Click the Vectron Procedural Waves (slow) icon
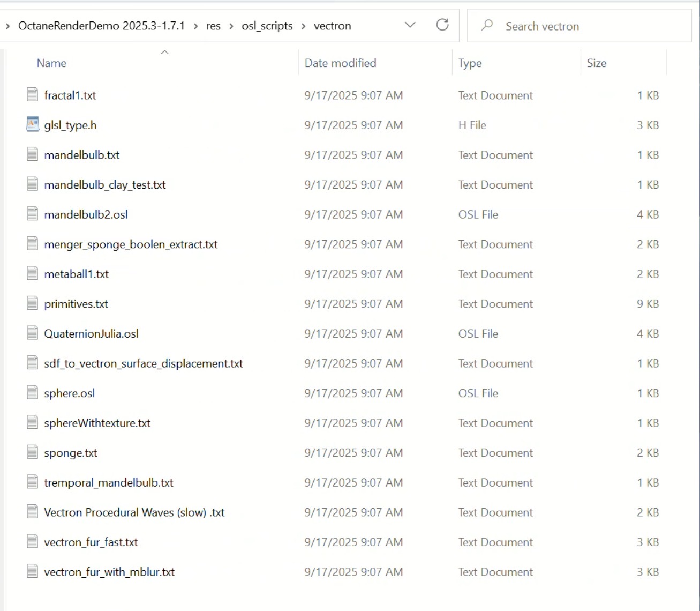 [x=33, y=512]
